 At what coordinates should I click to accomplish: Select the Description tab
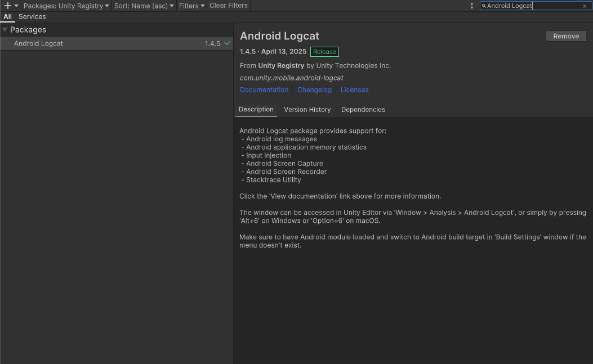tap(256, 109)
